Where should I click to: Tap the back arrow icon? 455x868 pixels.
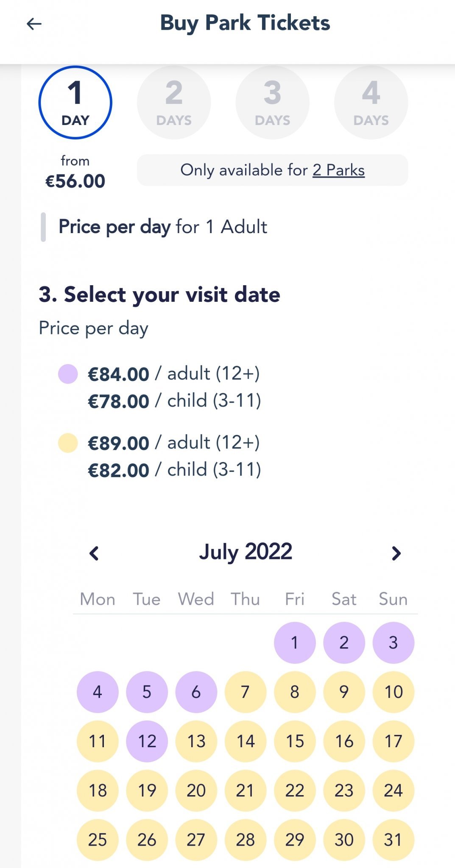click(34, 24)
